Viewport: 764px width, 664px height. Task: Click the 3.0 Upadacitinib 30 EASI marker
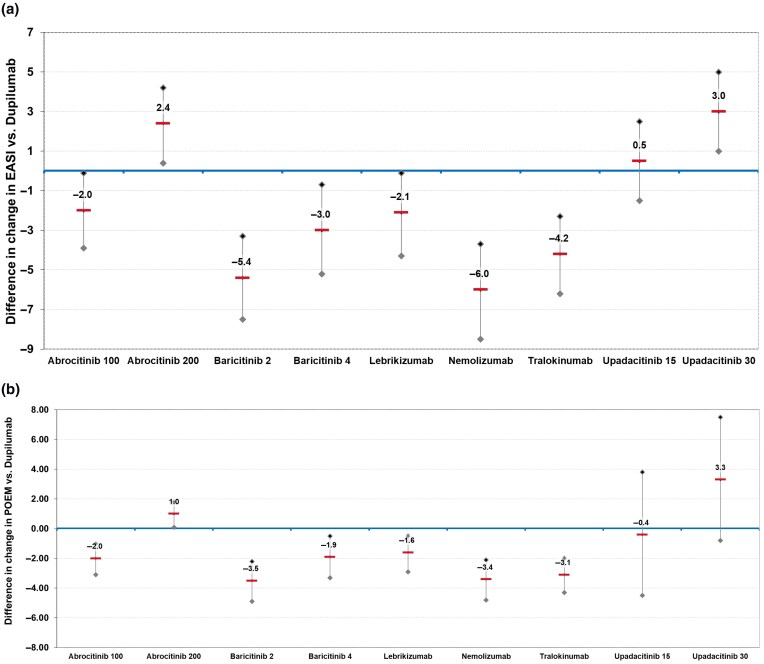[x=719, y=111]
